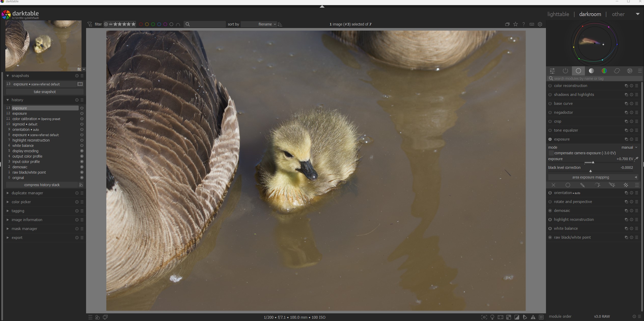Expand the image information panel
This screenshot has height=321, width=644.
(27, 220)
